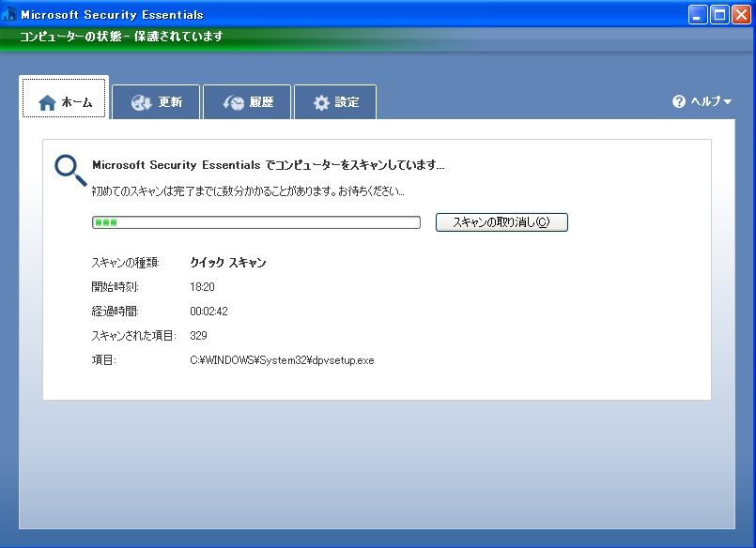Screen dimensions: 756x548
Task: Cancel scan with スキャンの取り消し button
Action: point(501,222)
